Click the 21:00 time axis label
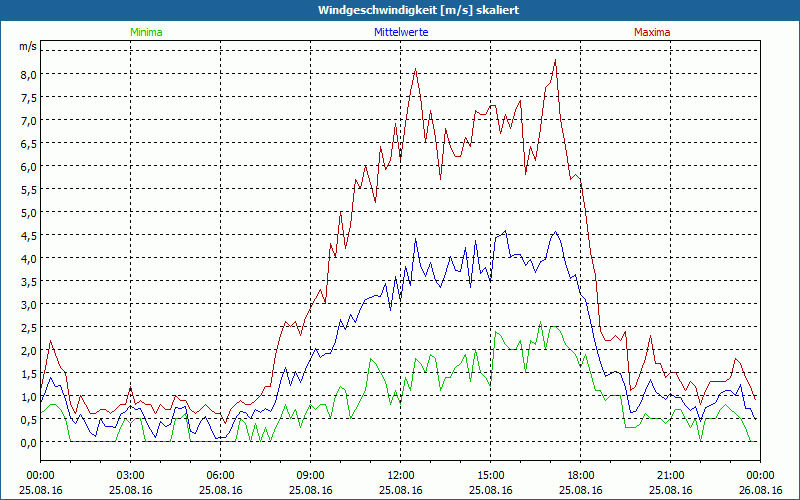 click(x=671, y=475)
